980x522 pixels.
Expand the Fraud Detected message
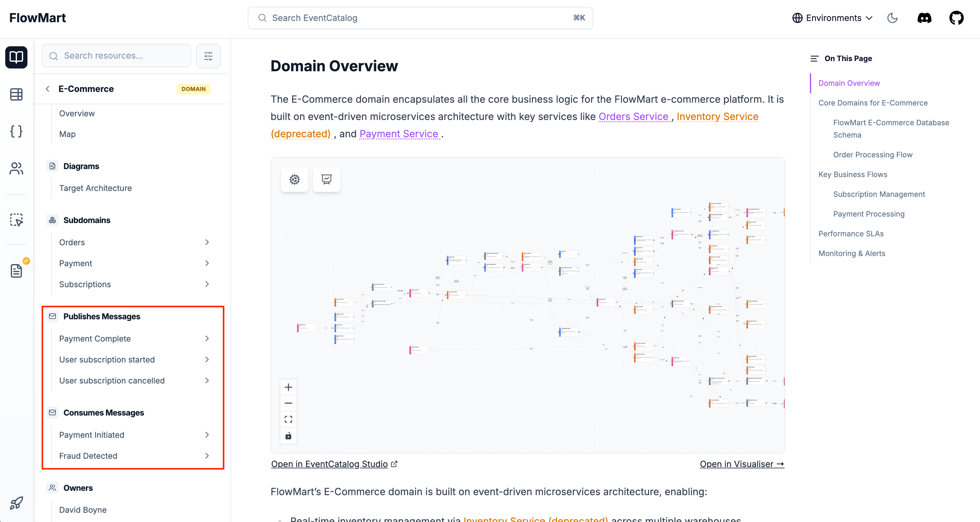(x=207, y=456)
